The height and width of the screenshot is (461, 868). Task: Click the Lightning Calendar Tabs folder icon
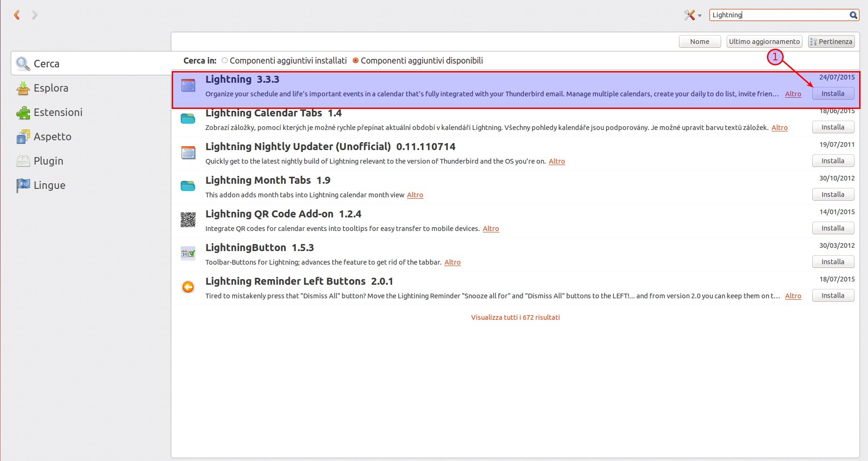tap(188, 119)
